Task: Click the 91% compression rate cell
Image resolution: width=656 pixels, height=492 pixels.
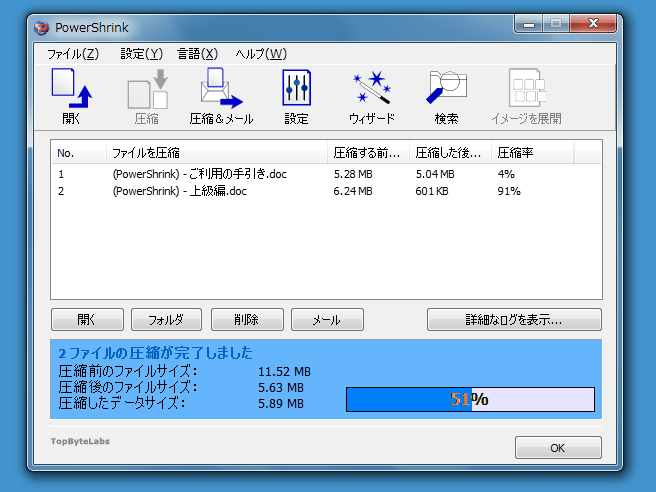Action: (509, 191)
